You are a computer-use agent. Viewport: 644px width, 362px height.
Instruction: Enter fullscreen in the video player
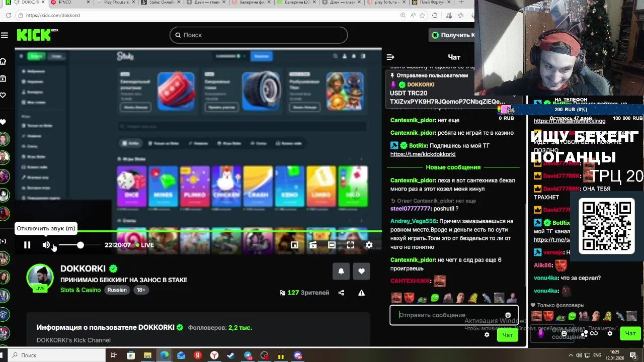(x=350, y=245)
